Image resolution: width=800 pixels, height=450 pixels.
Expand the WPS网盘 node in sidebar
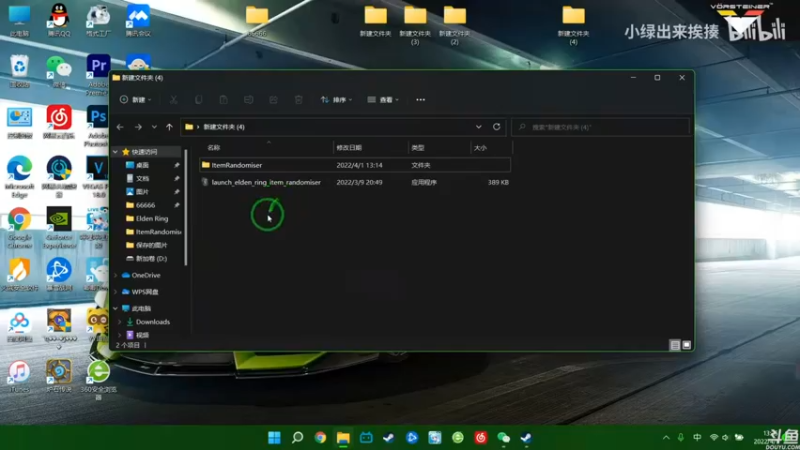click(115, 292)
